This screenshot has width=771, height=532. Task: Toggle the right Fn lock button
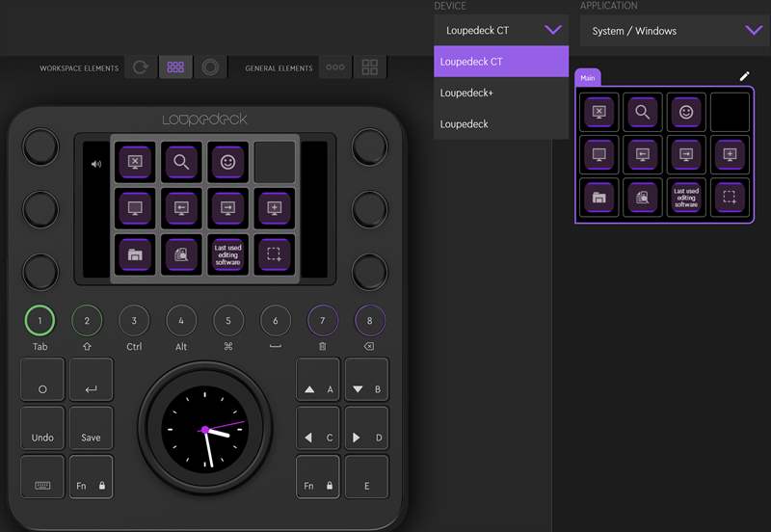[318, 476]
